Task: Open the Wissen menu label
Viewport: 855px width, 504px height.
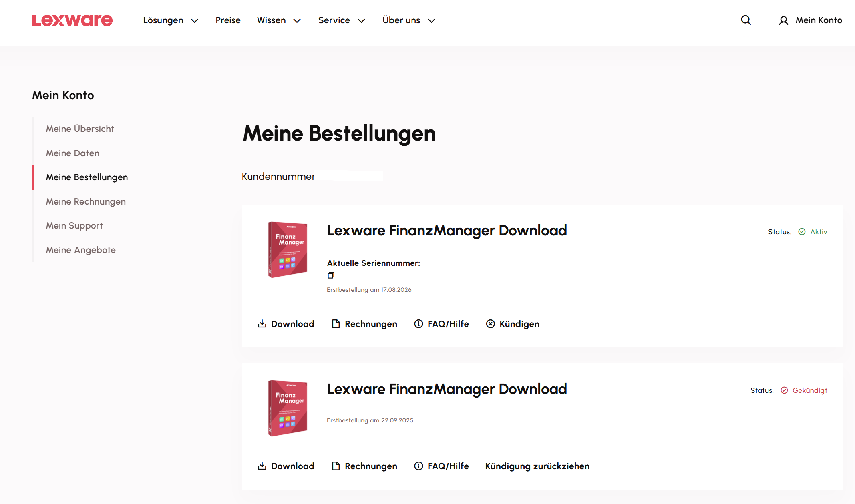Action: [271, 20]
